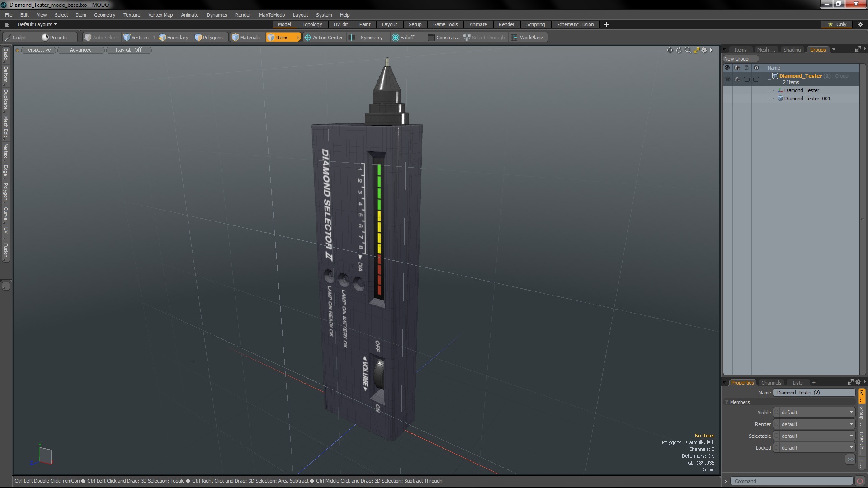Click the eye visibility column header
This screenshot has width=868, height=488.
[727, 68]
